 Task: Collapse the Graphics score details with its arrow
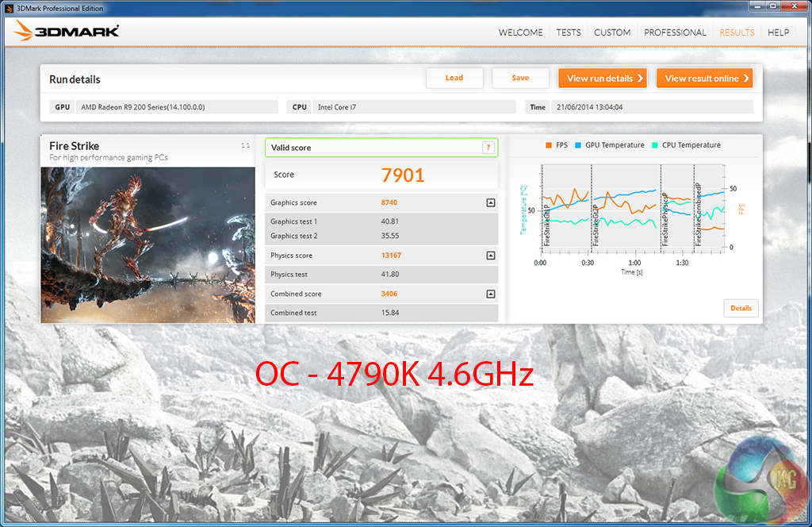coord(490,202)
